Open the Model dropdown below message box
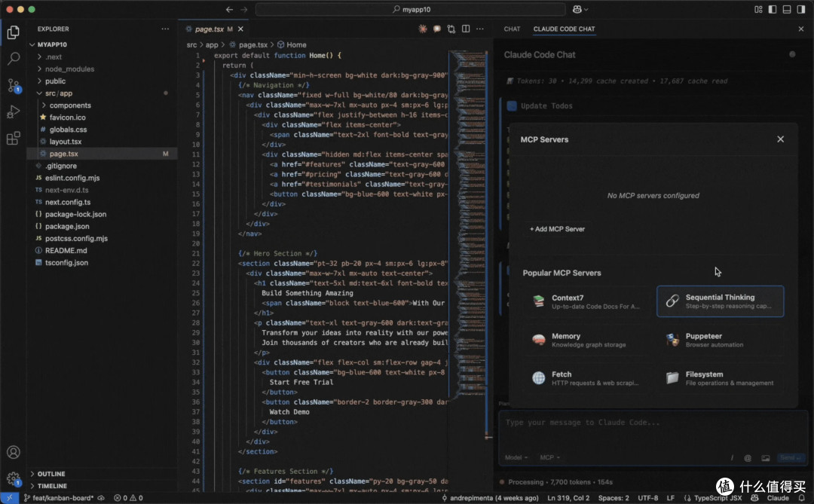Viewport: 814px width, 504px height. tap(516, 457)
